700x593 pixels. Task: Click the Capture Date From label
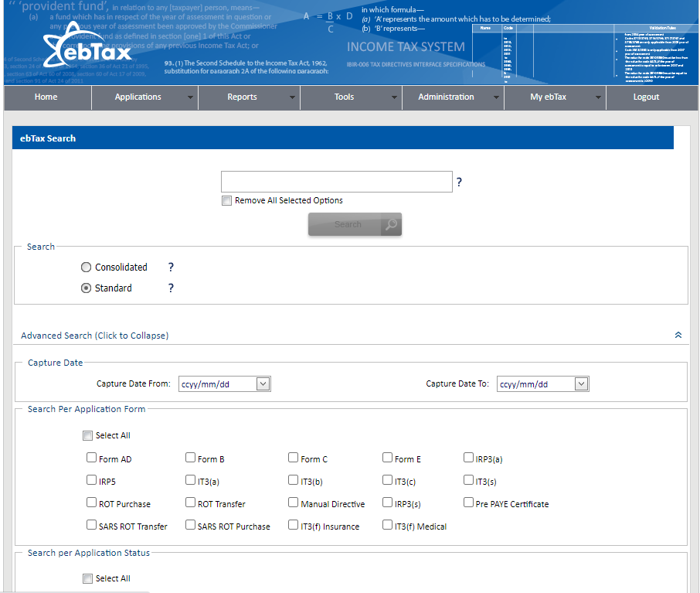[134, 383]
